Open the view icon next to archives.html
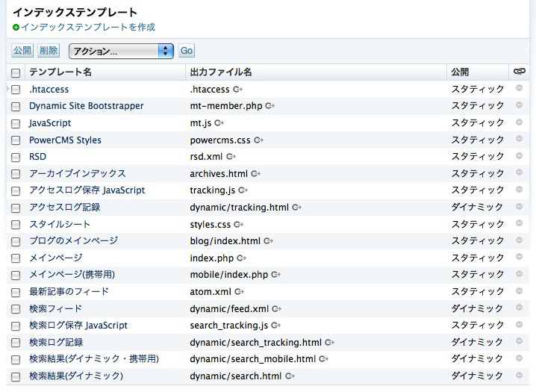This screenshot has height=392, width=536. tap(256, 174)
